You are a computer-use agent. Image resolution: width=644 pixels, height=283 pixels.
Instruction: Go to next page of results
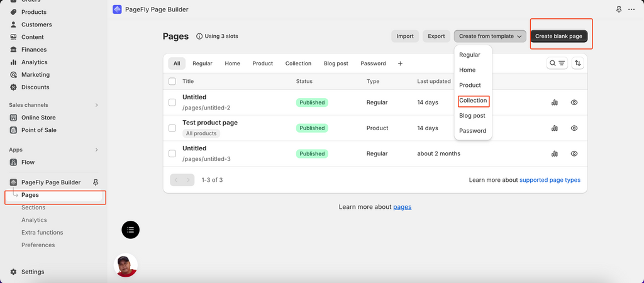point(189,180)
